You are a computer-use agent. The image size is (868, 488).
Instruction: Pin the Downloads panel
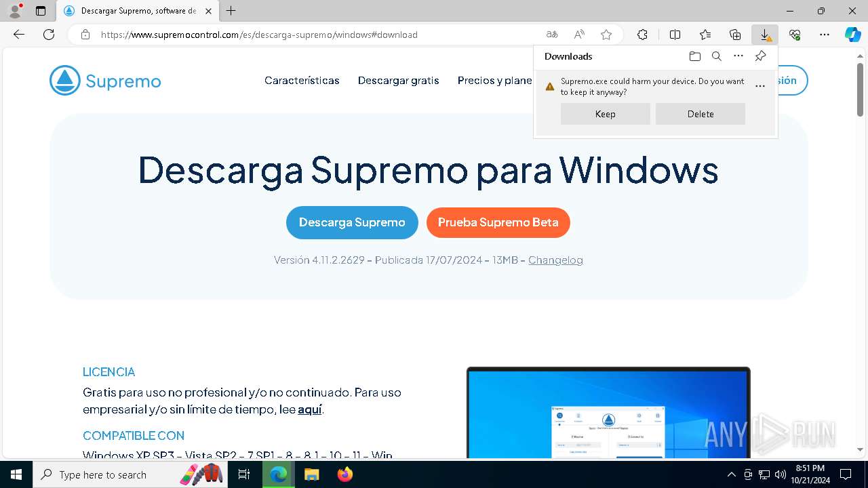pos(760,56)
